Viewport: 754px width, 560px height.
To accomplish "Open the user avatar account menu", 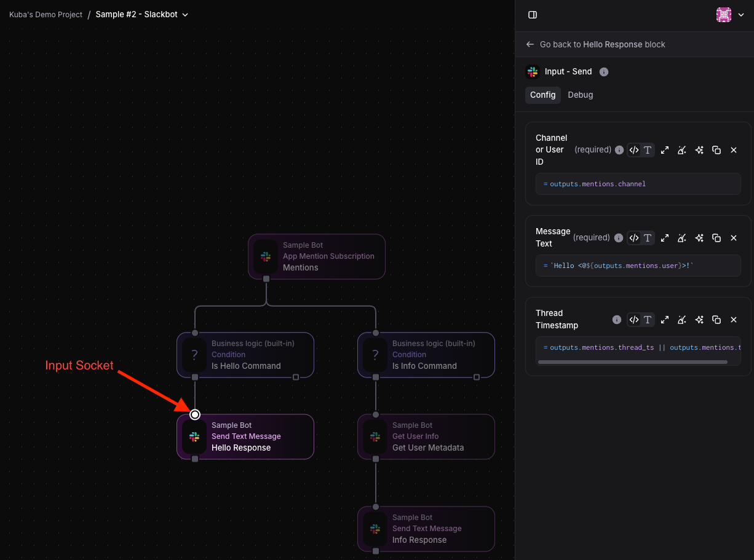I will point(730,15).
